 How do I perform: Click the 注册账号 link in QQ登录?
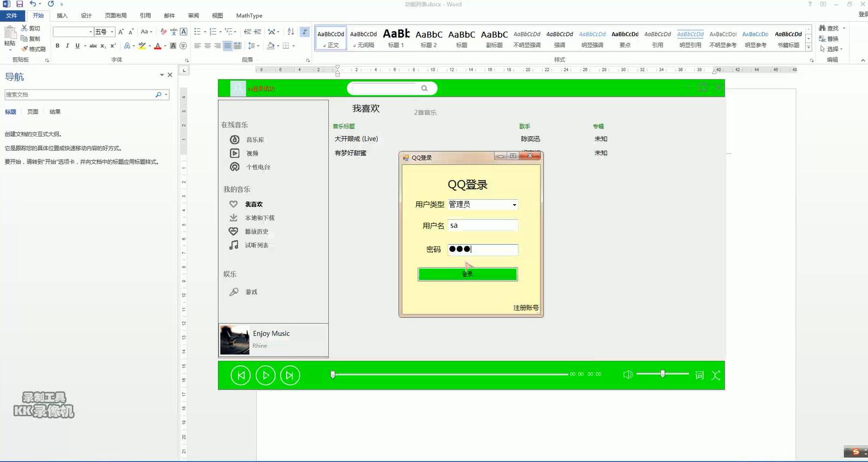[x=526, y=308]
